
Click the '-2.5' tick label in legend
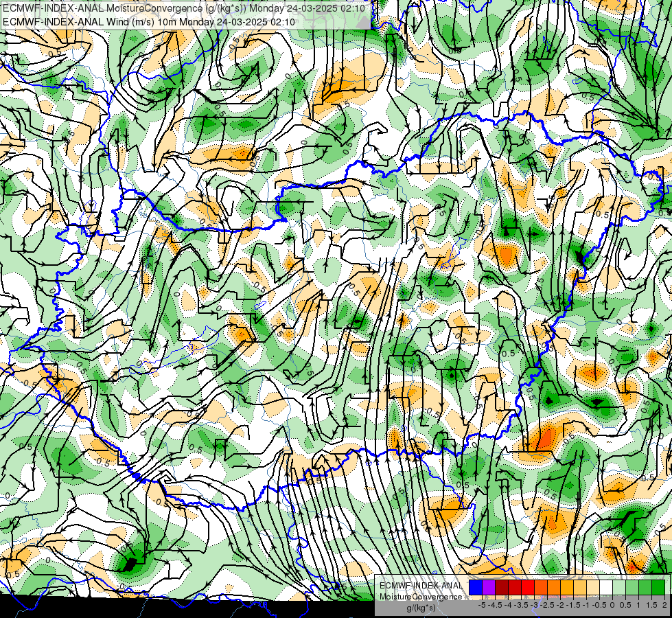pos(547,605)
